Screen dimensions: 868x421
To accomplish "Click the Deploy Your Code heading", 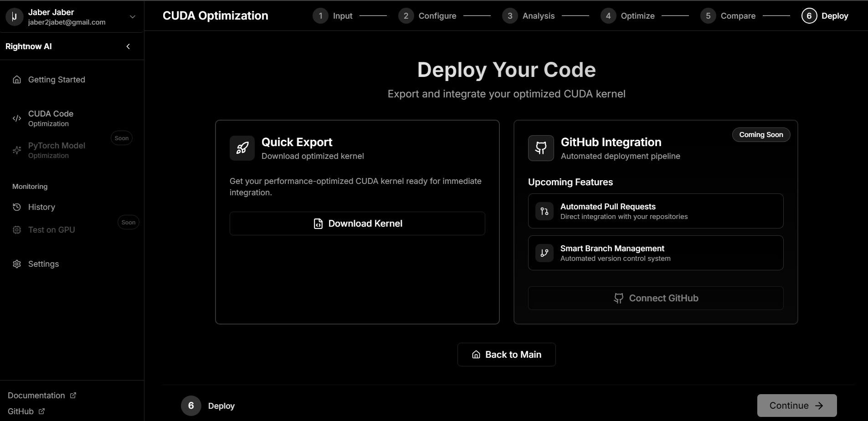I will pos(507,70).
